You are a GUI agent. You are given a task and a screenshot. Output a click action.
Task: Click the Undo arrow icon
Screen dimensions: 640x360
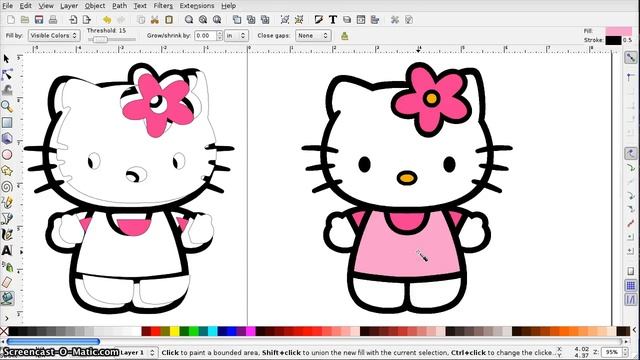pyautogui.click(x=107, y=20)
